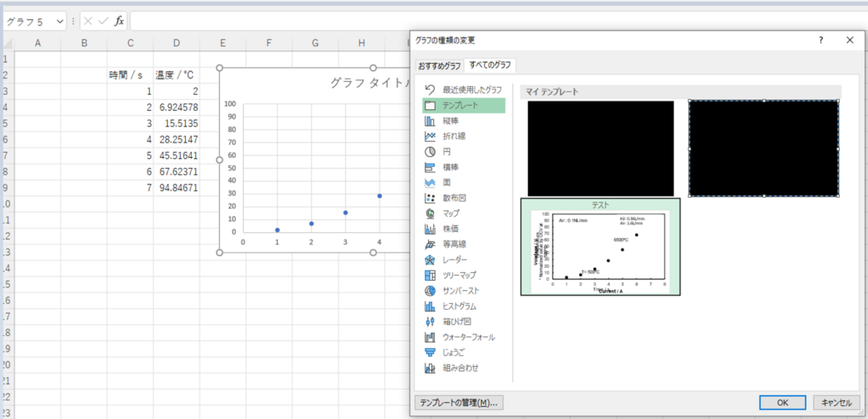Open テンプレートの管理 template manager

click(x=459, y=403)
